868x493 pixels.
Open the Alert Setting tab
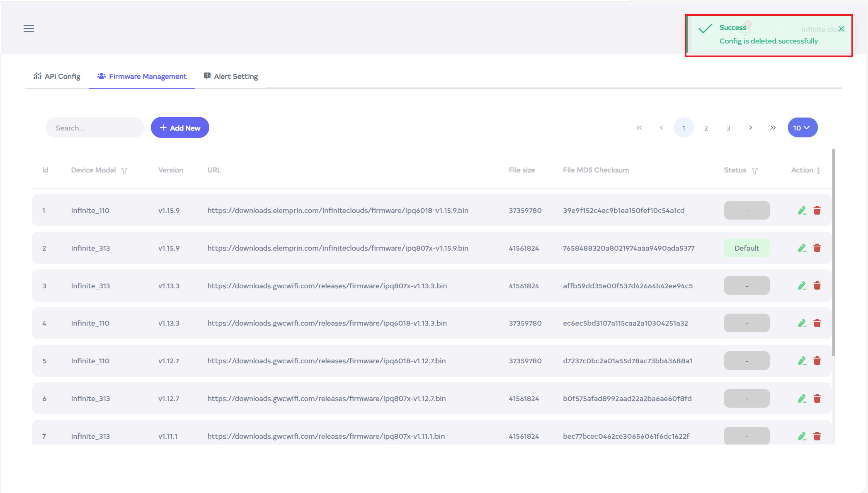pos(231,76)
